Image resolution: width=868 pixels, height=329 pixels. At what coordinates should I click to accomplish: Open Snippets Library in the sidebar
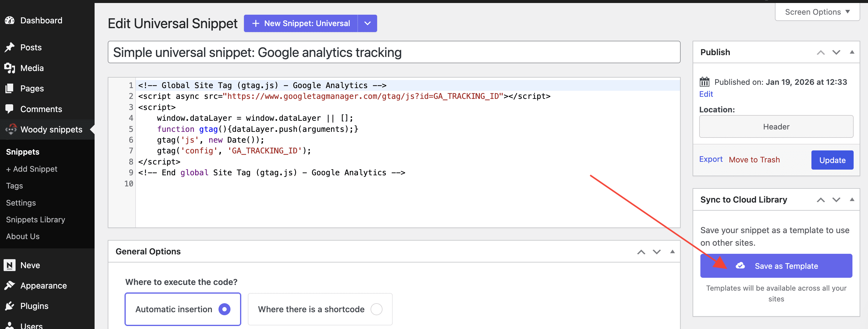click(35, 219)
